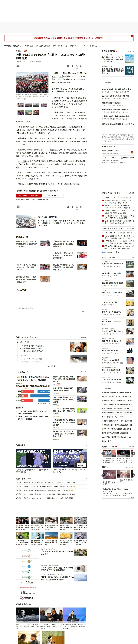Select コラム「夢洲から」 navigation item
138x644 pixels.
pyautogui.click(x=90, y=46)
